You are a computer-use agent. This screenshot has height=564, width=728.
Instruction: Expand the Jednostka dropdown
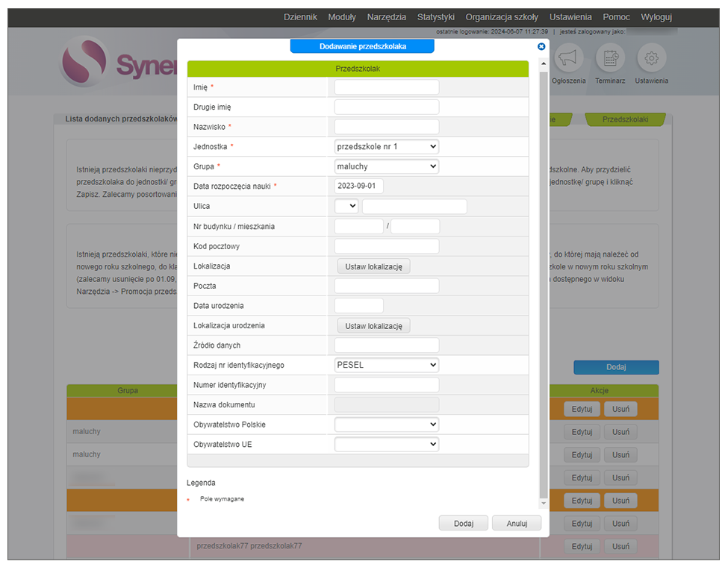pos(386,147)
